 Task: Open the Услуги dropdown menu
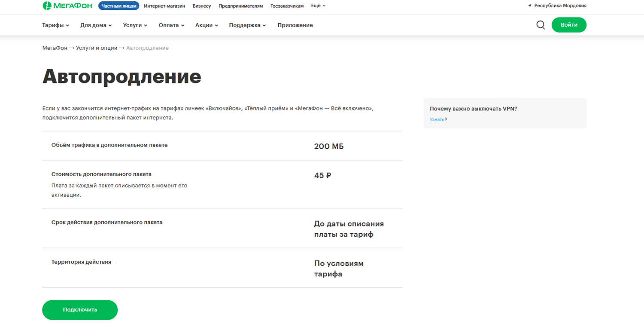pyautogui.click(x=135, y=25)
